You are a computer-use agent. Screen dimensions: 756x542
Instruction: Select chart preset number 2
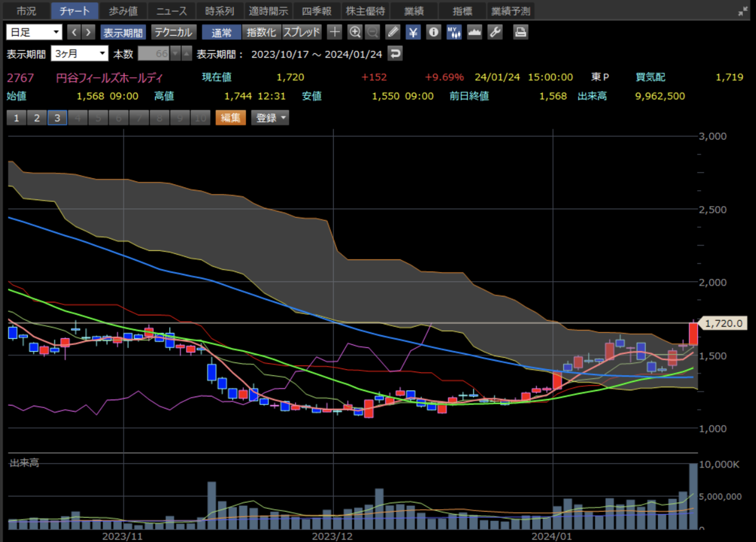pyautogui.click(x=37, y=118)
